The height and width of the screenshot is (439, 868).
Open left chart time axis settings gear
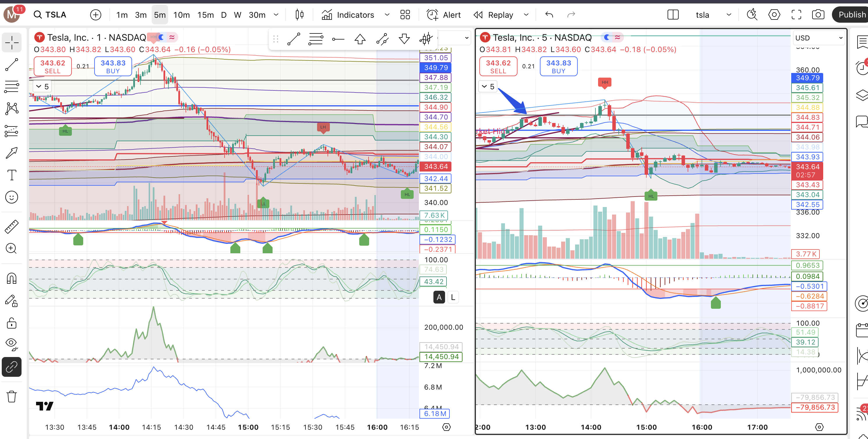pos(447,427)
